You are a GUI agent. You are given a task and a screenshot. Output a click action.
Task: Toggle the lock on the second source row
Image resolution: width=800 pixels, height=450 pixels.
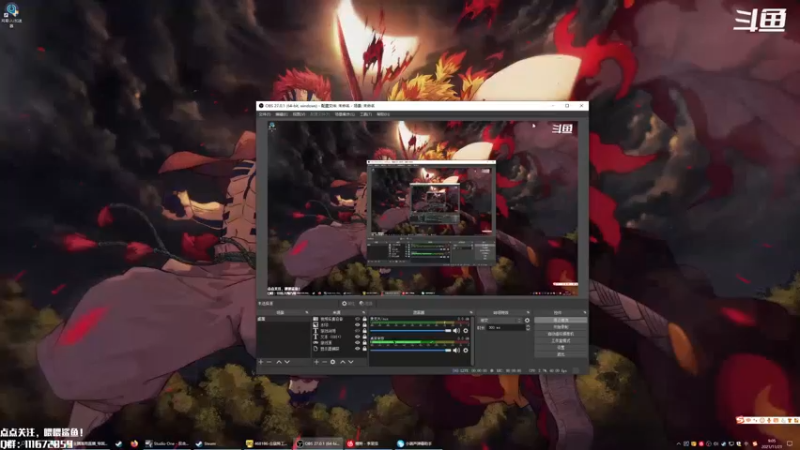(364, 325)
